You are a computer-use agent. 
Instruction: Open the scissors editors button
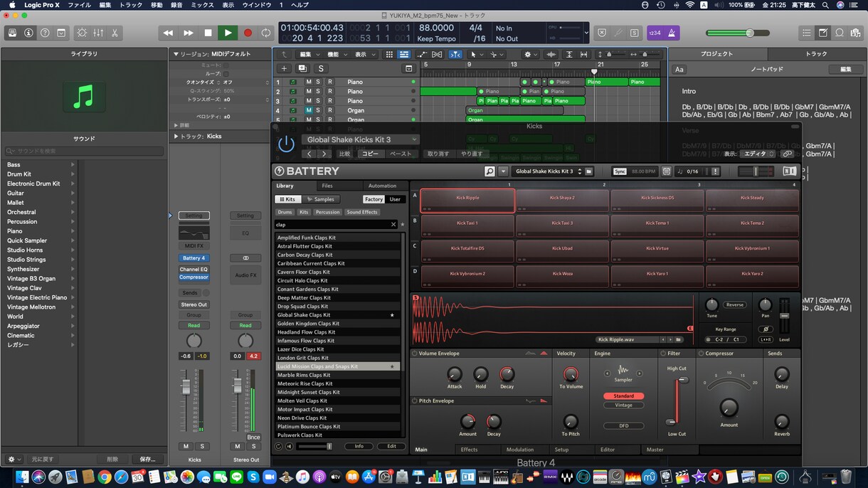(115, 33)
